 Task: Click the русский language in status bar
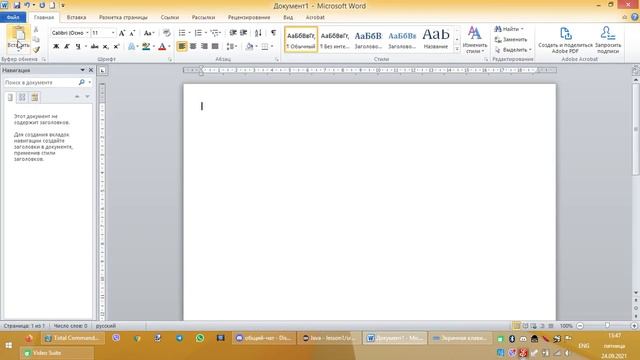[106, 326]
